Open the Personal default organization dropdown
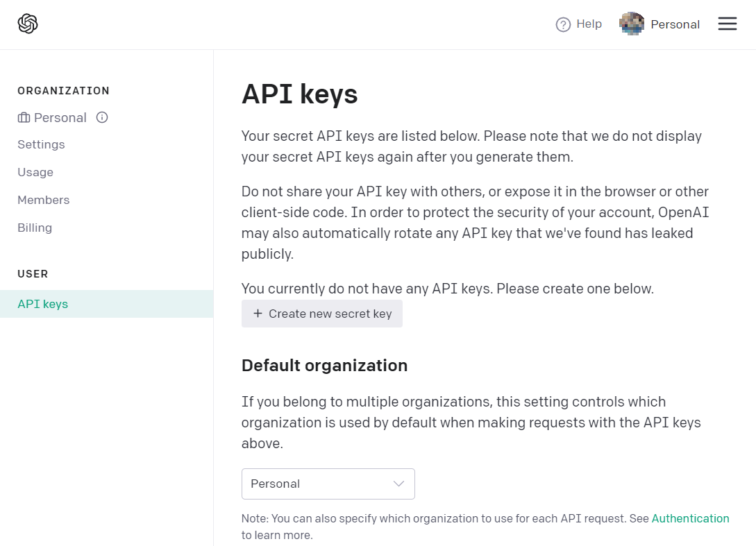This screenshot has height=546, width=756. coord(328,484)
